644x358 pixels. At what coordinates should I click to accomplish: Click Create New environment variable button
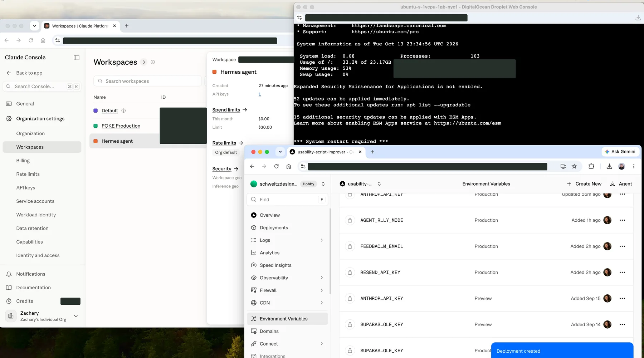point(584,184)
